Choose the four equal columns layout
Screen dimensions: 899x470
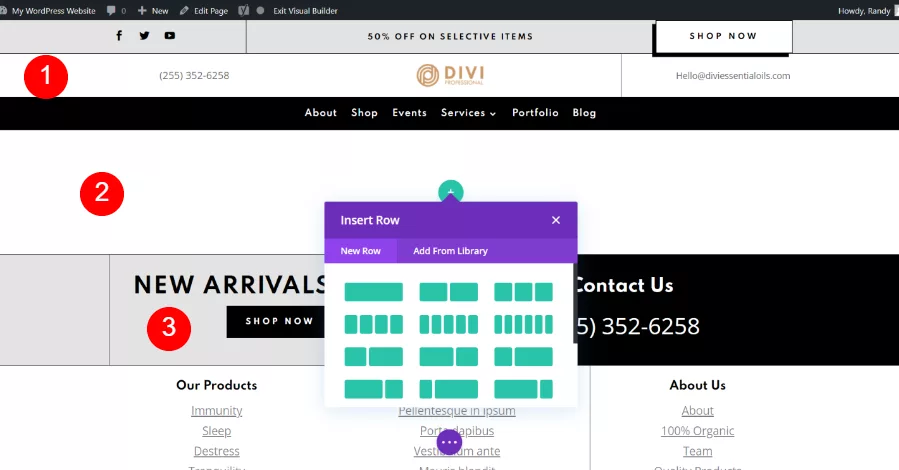pyautogui.click(x=373, y=324)
